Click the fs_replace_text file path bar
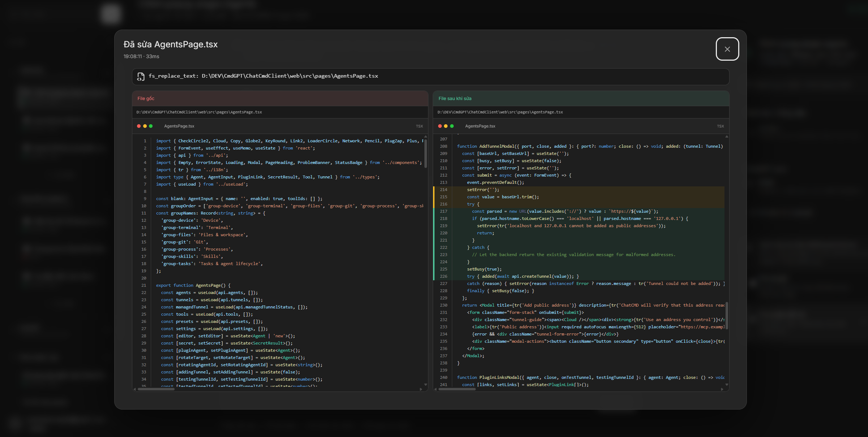 (x=430, y=76)
